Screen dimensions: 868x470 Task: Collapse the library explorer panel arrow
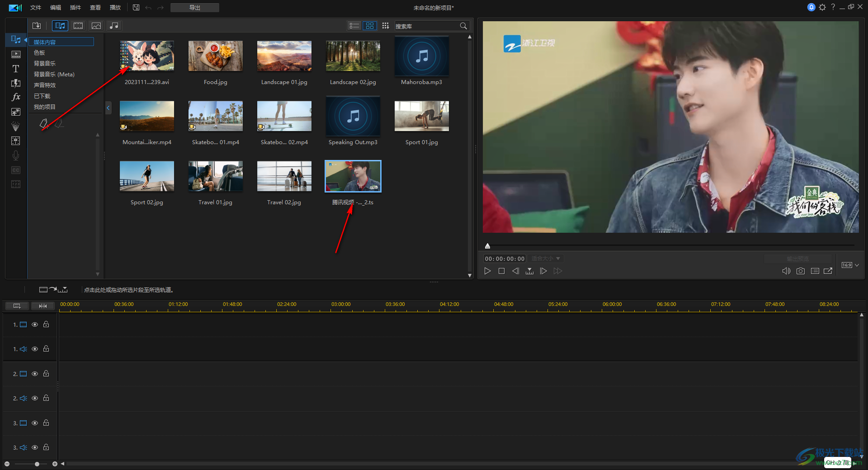pyautogui.click(x=108, y=108)
